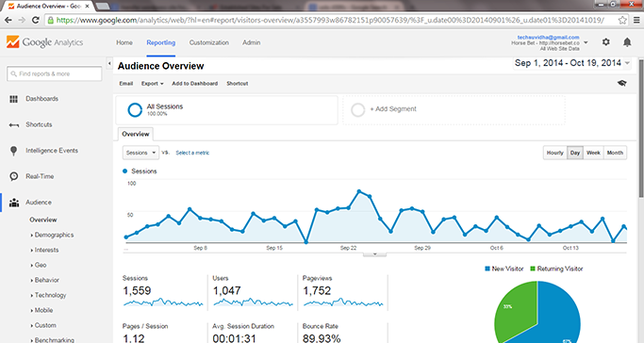Click the Dashboards sidebar link

pos(41,98)
